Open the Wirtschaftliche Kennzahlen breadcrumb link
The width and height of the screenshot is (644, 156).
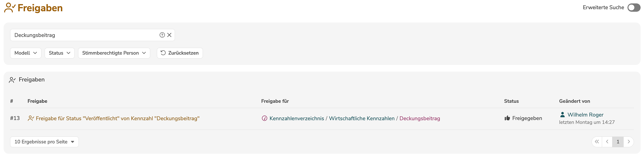point(361,118)
